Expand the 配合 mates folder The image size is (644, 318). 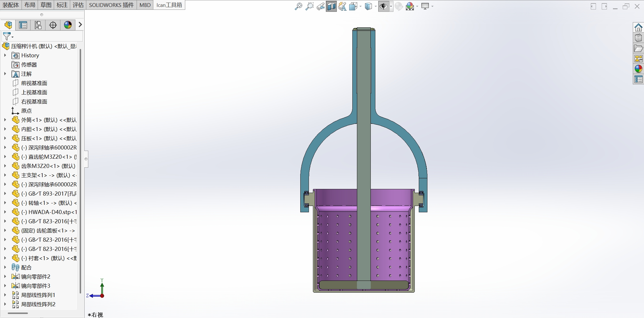[x=5, y=267]
